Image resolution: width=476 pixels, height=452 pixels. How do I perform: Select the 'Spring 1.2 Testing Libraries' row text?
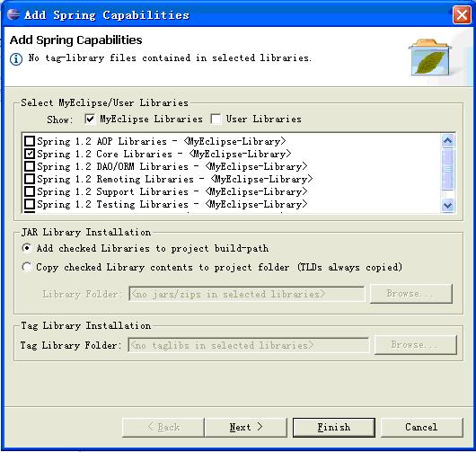tap(172, 204)
